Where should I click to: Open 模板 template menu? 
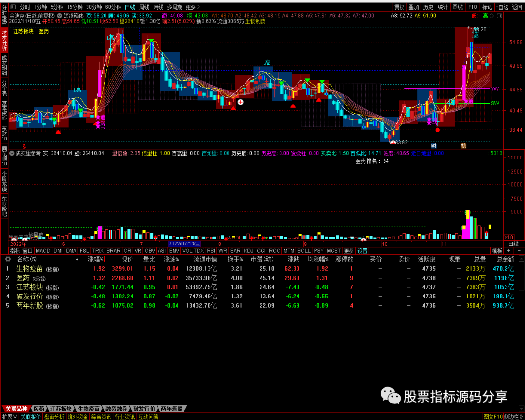(497, 251)
